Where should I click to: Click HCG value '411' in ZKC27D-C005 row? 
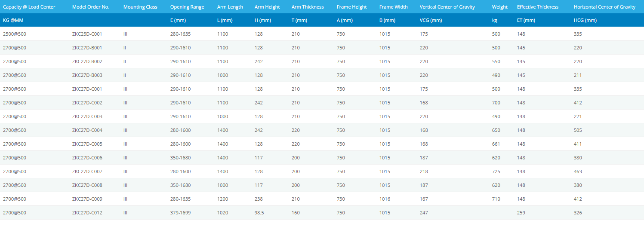coord(578,144)
